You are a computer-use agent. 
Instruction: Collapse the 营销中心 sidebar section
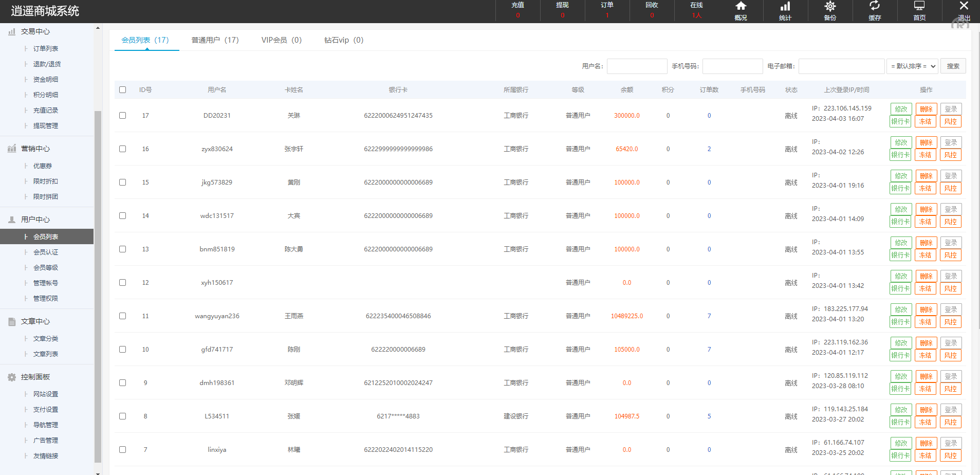[x=35, y=149]
